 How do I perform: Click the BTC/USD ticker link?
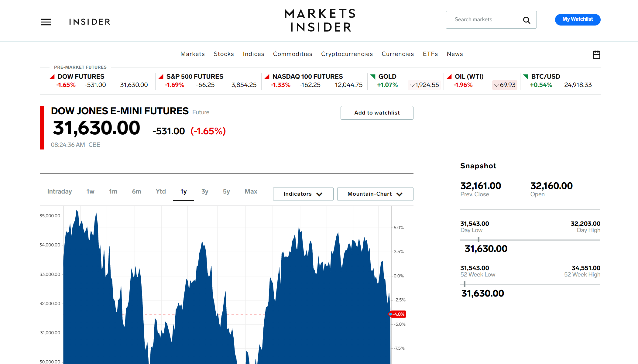[x=546, y=77]
